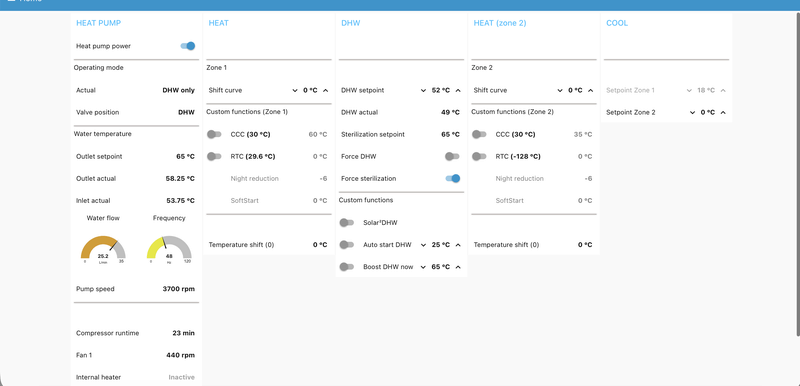The width and height of the screenshot is (800, 386).
Task: Open the Water flow gauge details
Action: click(103, 250)
